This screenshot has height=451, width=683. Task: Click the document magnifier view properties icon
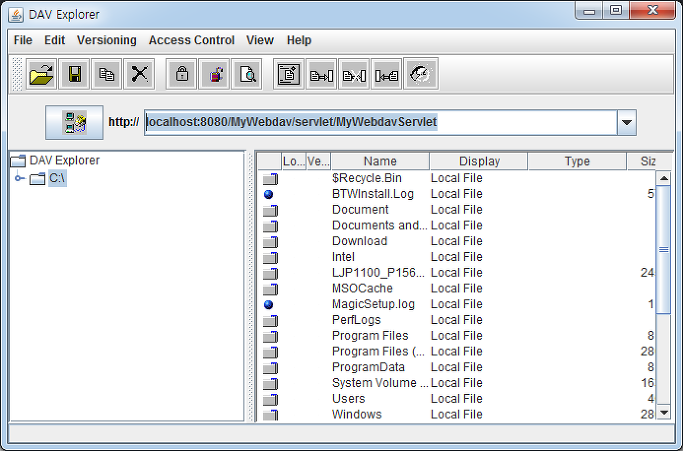[x=247, y=75]
